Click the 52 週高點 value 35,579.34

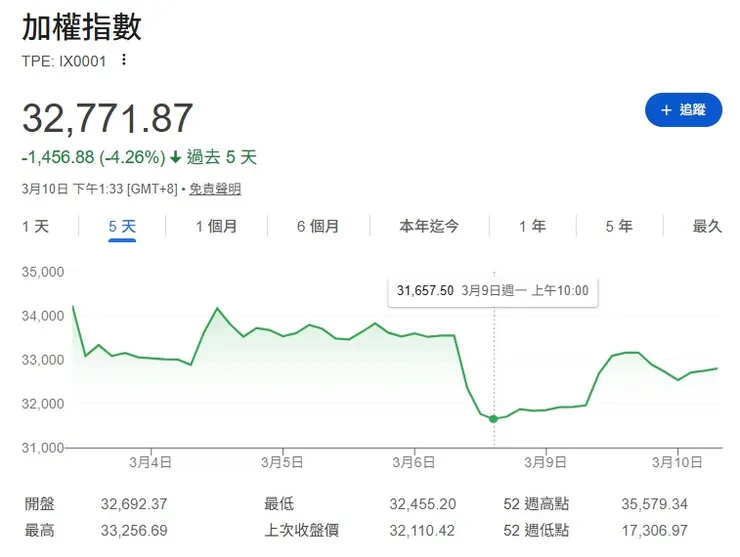coord(655,504)
